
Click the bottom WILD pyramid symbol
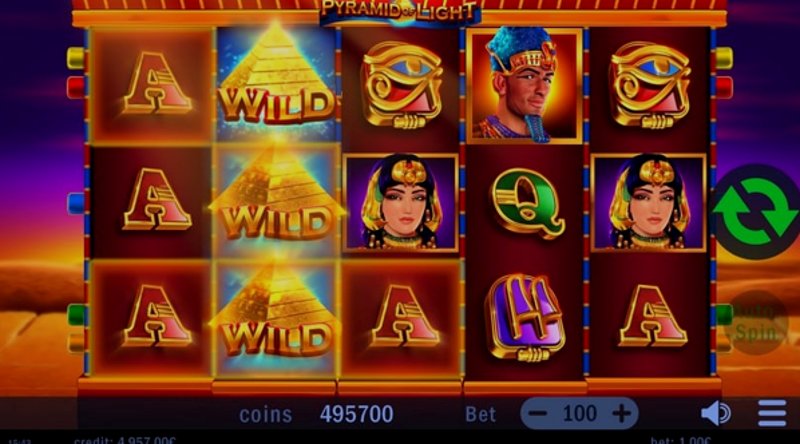pos(276,320)
